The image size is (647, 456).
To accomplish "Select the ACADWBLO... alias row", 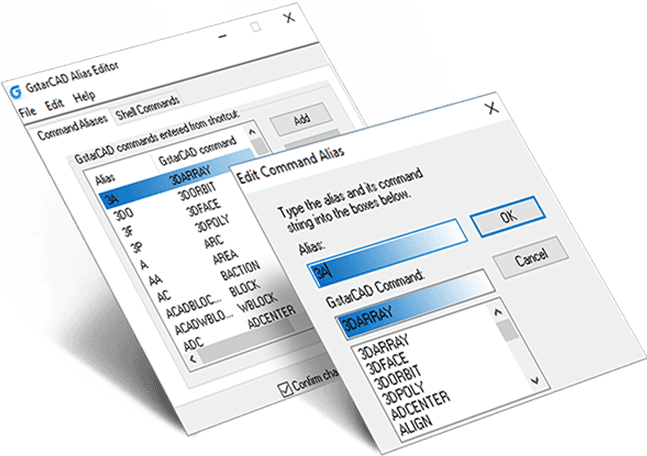I will pos(205,323).
